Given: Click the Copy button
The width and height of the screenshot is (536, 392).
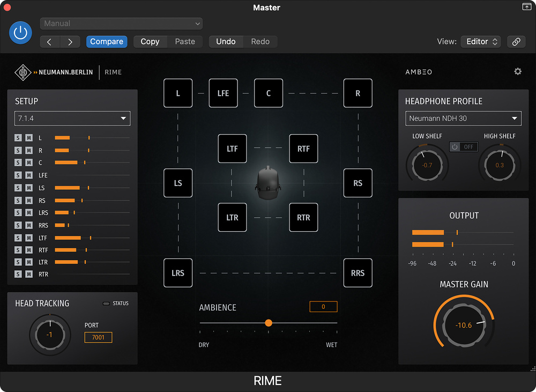Looking at the screenshot, I should (x=150, y=42).
